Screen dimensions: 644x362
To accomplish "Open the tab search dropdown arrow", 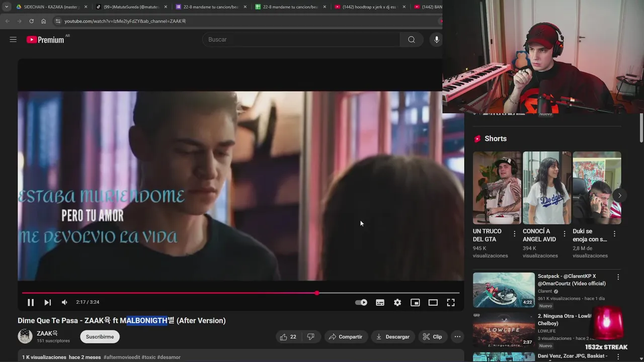I will pyautogui.click(x=7, y=7).
